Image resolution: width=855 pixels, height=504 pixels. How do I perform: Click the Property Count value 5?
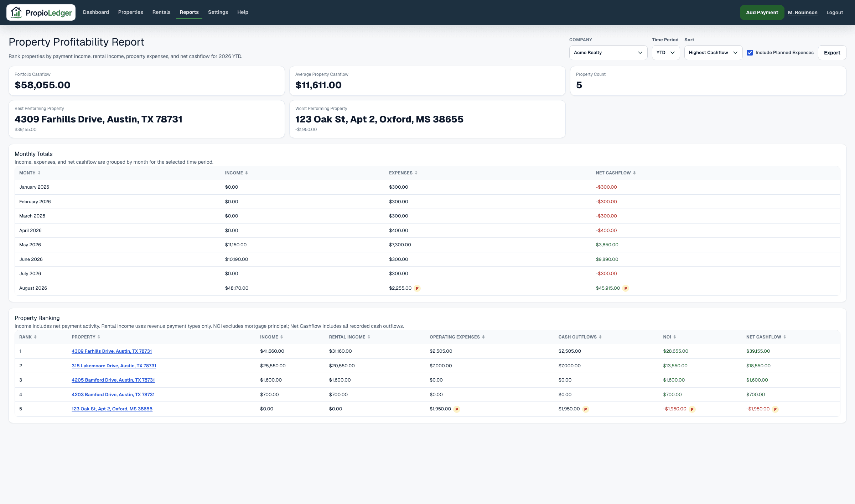(x=579, y=85)
